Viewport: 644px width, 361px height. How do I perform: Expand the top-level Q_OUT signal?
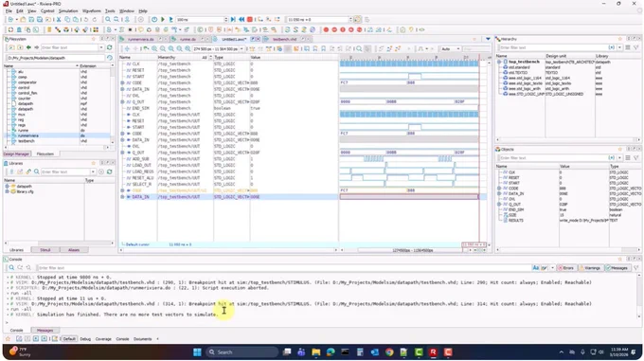122,101
